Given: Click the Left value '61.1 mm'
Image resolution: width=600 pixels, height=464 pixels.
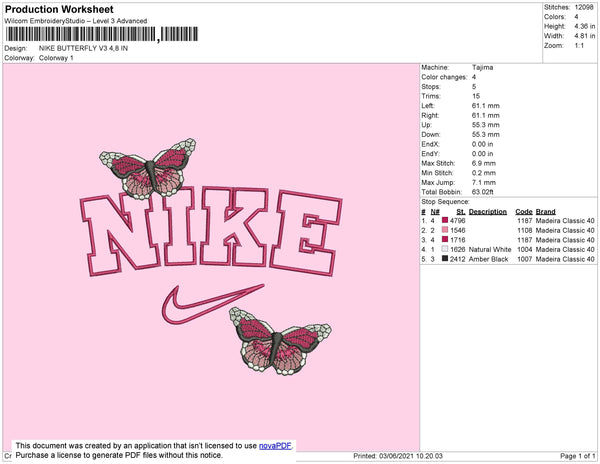Looking at the screenshot, I should click(x=486, y=106).
